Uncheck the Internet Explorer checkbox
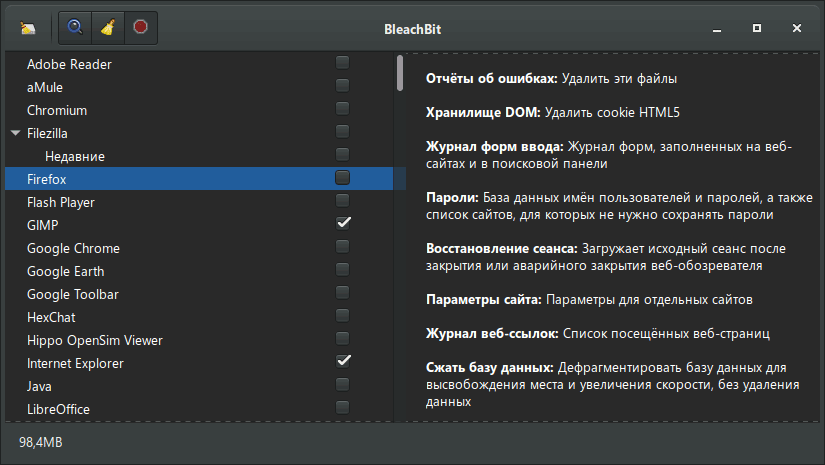This screenshot has height=465, width=825. (343, 361)
